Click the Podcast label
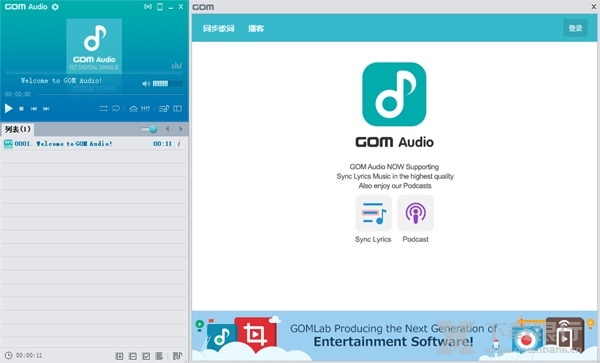 click(x=416, y=239)
